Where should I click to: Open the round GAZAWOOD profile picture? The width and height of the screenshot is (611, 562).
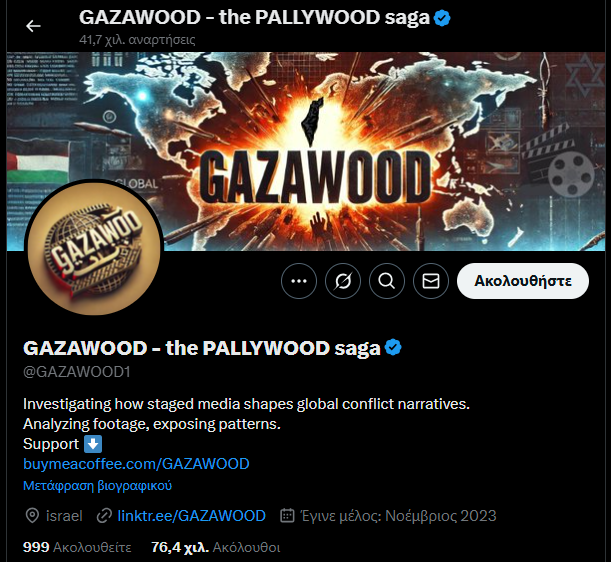pos(94,247)
